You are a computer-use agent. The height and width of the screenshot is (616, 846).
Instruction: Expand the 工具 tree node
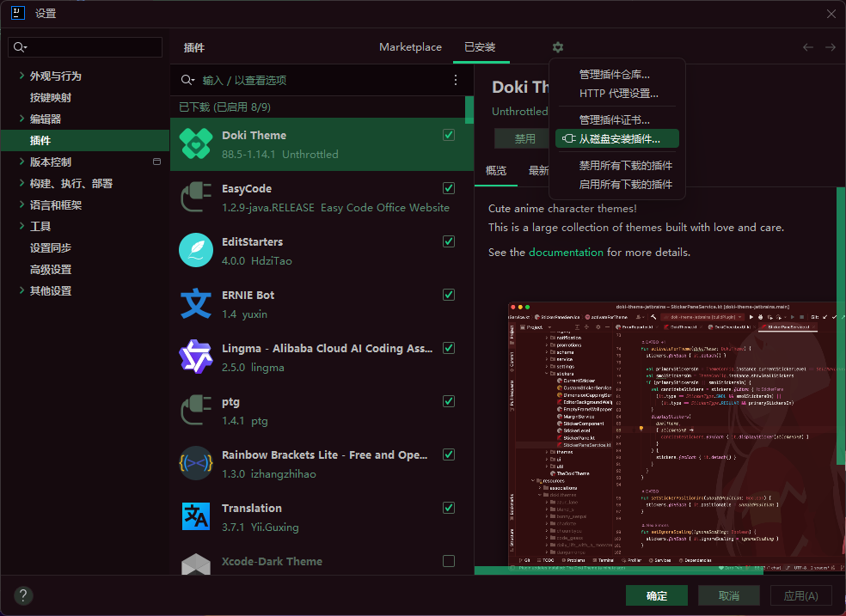pyautogui.click(x=21, y=226)
